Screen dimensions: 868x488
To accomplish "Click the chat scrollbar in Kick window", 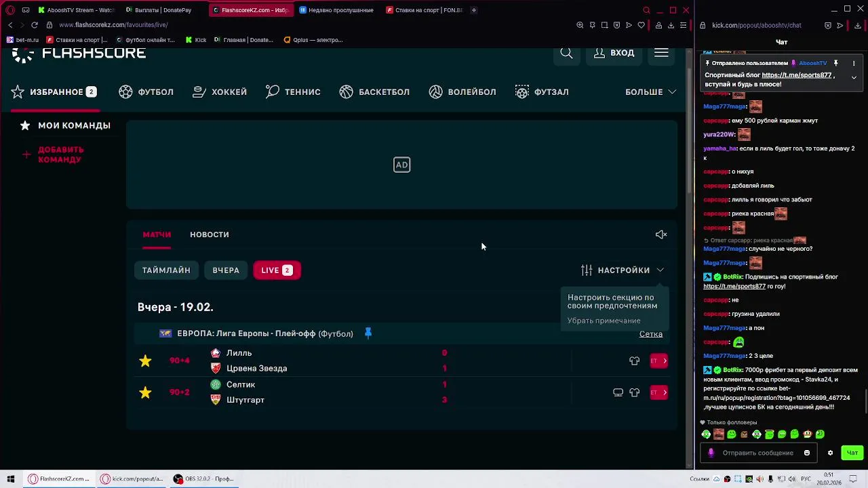I will [865, 402].
